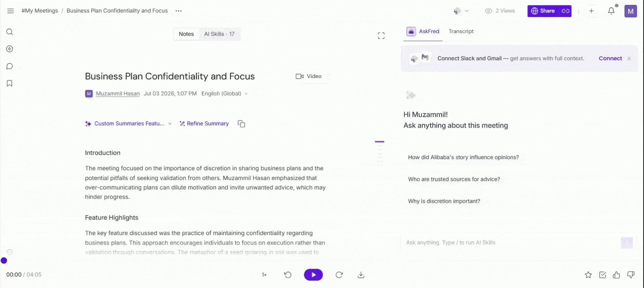Switch to the AI Skills tab
The width and height of the screenshot is (644, 288).
tap(219, 34)
